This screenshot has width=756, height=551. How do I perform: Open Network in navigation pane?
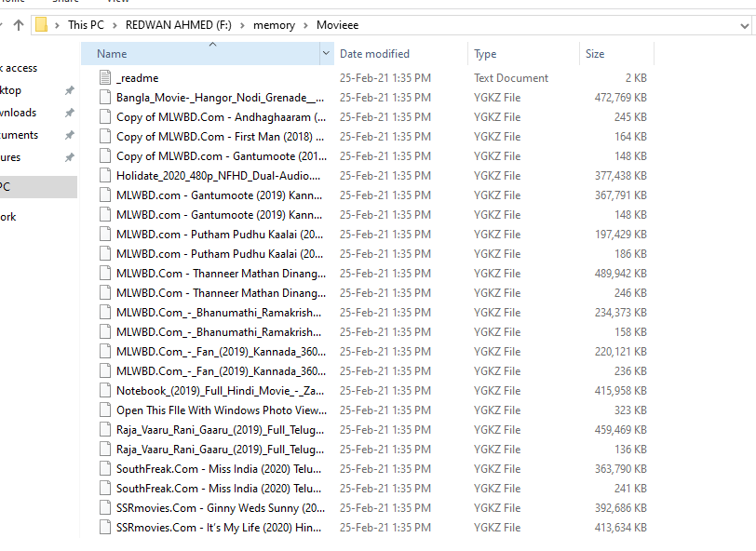(x=8, y=217)
